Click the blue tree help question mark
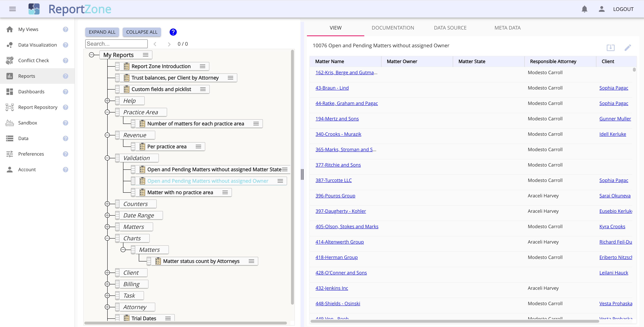Viewport: 644px width, 327px height. click(173, 32)
